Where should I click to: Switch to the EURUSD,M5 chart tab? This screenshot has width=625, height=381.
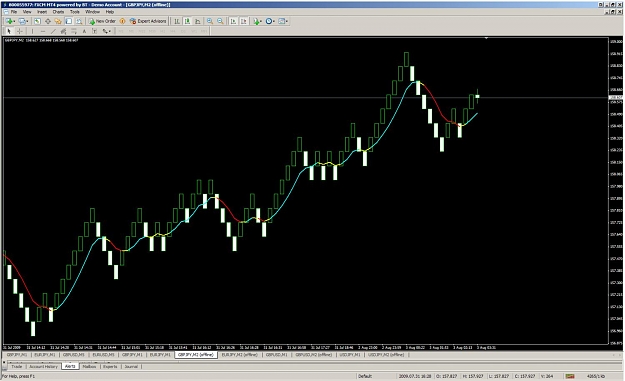(103, 354)
